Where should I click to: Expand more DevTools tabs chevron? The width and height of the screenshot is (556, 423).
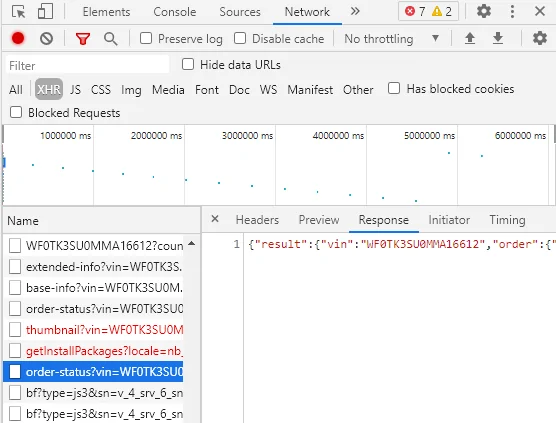point(355,11)
